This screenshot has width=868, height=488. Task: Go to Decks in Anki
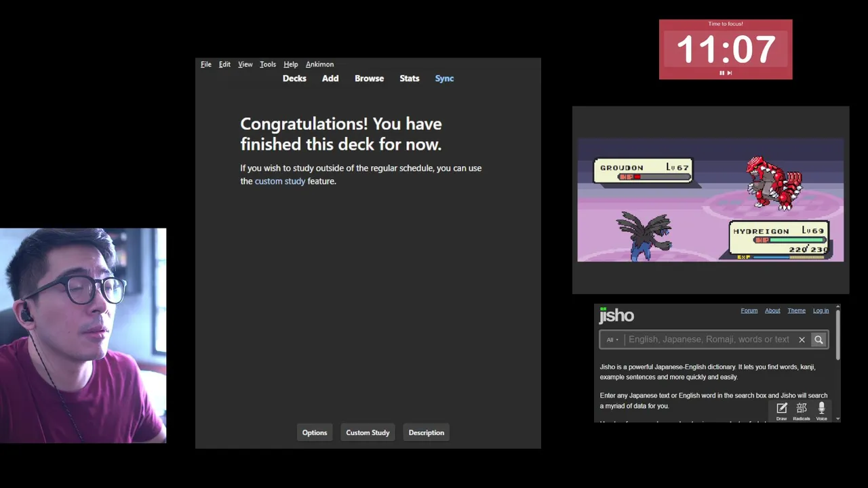294,79
